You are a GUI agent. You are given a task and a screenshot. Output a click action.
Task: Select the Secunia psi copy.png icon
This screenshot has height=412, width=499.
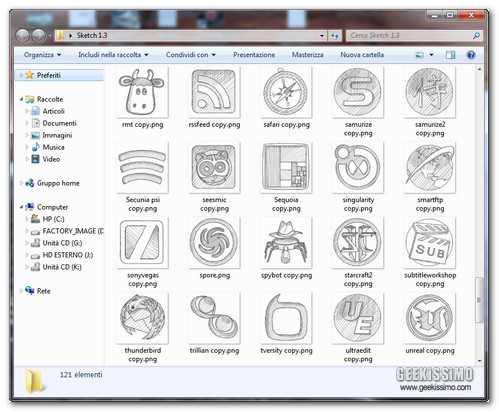(x=142, y=167)
